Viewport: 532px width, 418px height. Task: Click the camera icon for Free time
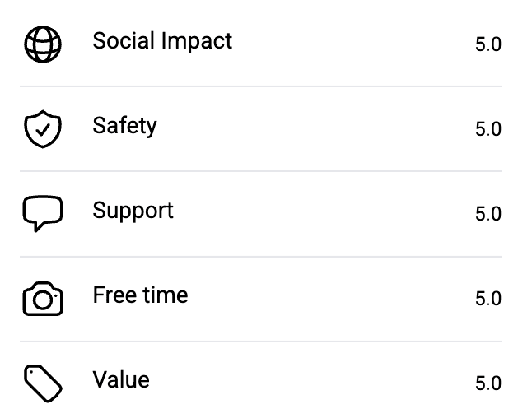42,299
